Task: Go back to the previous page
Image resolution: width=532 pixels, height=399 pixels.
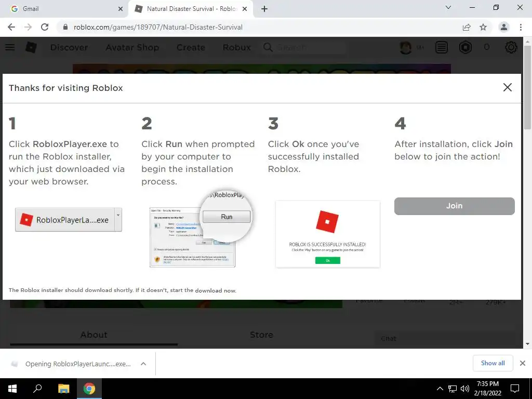Action: pos(11,27)
